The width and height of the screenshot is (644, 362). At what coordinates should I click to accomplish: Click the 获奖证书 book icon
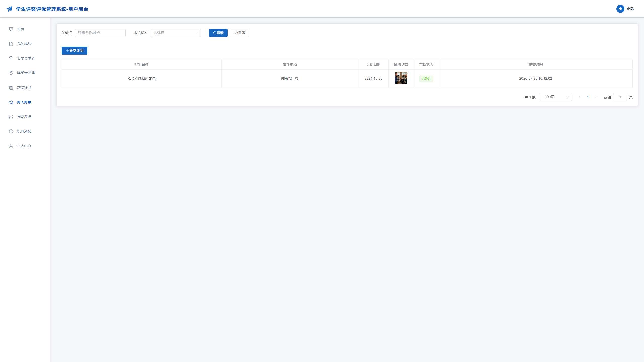(x=11, y=88)
